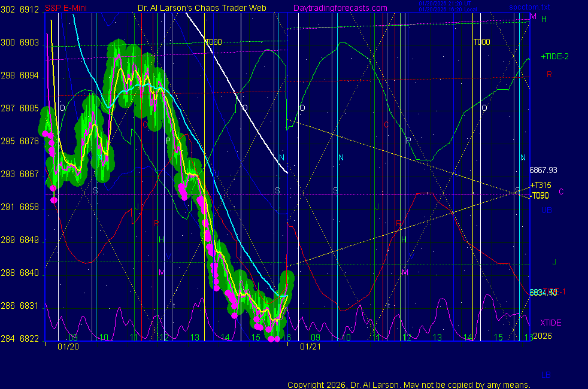588x389 pixels.
Task: Click the red R legend marker
Action: tap(549, 75)
